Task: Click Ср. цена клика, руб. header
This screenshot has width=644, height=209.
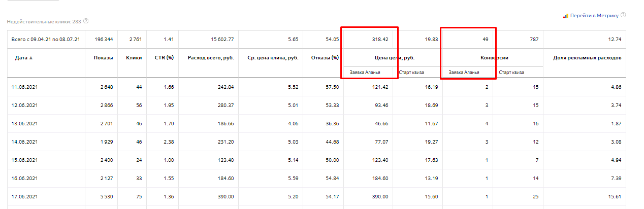Action: (271, 58)
